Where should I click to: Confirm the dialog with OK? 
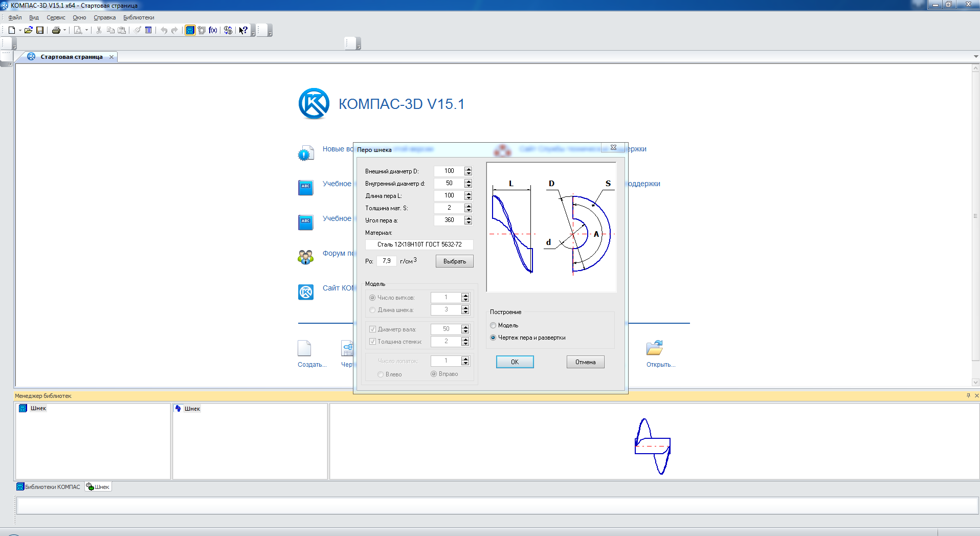(x=515, y=362)
